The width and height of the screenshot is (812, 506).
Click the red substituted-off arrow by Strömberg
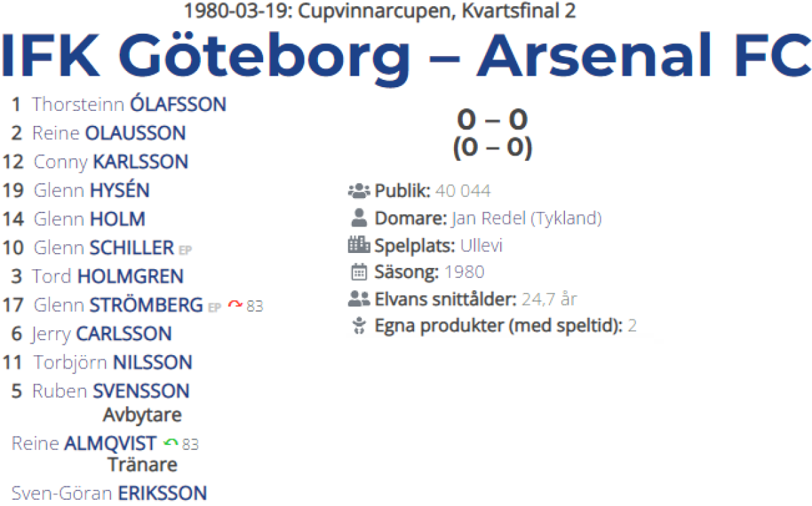click(235, 306)
